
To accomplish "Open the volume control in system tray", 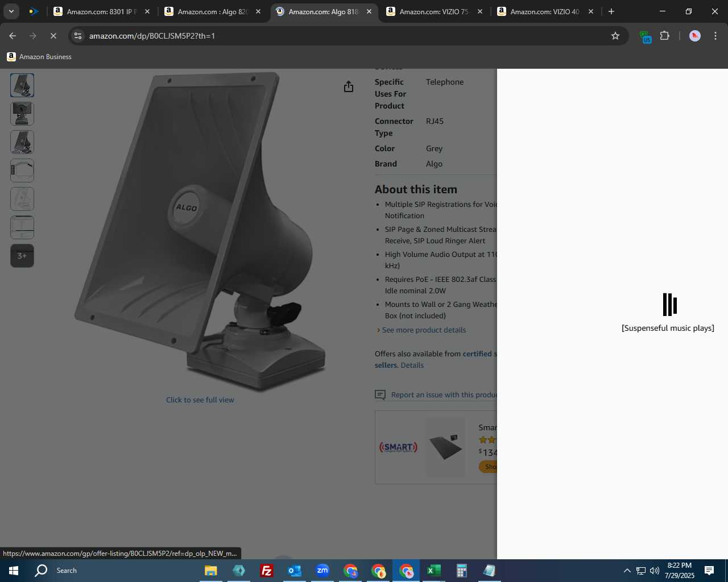I will click(655, 571).
